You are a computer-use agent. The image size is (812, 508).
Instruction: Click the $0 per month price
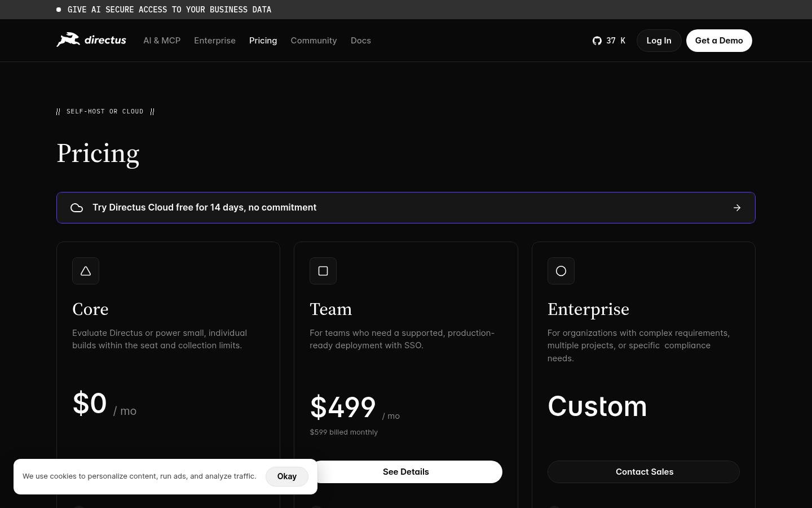click(104, 404)
